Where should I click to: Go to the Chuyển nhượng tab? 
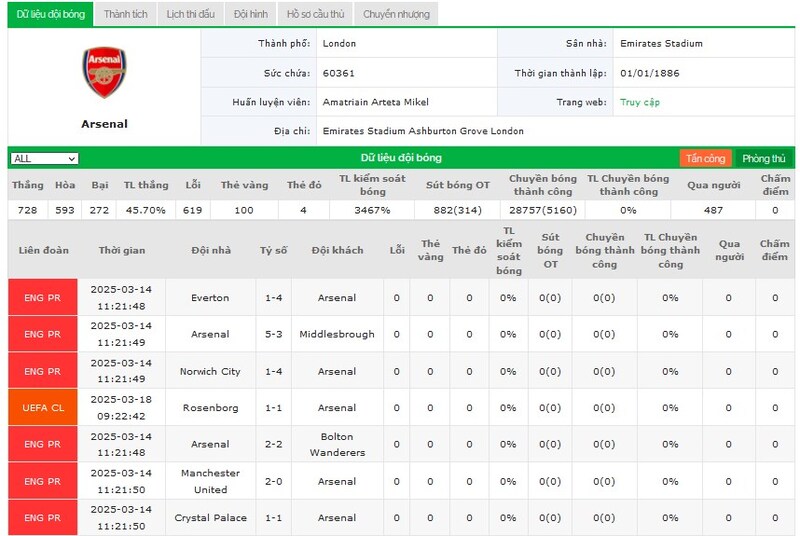pyautogui.click(x=396, y=14)
